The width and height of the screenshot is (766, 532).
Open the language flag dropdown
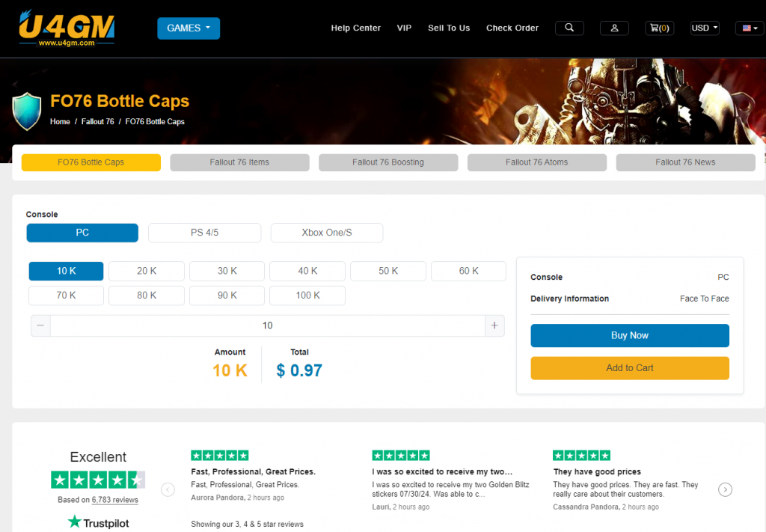click(x=749, y=28)
